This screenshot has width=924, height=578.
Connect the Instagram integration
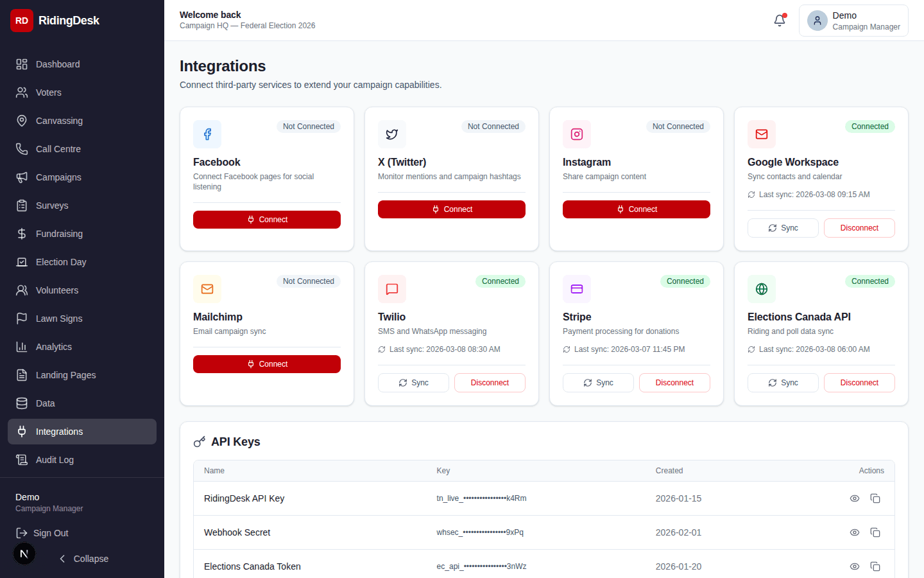click(636, 209)
